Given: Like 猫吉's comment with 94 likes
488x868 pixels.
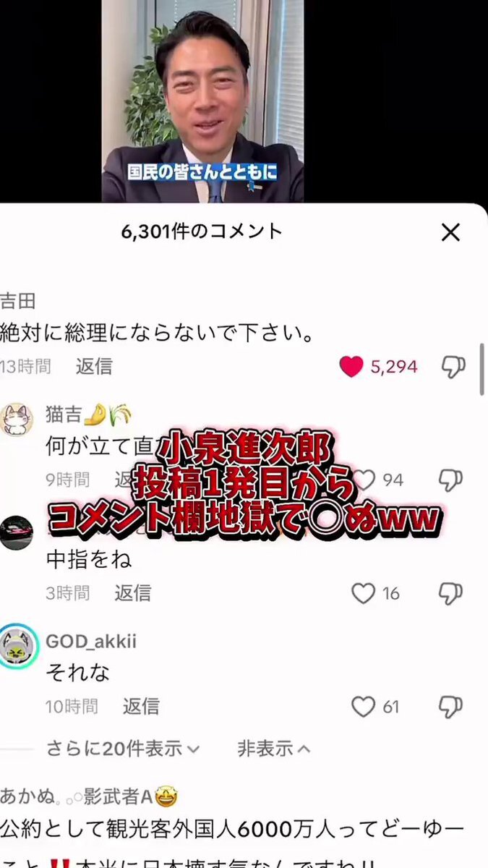Looking at the screenshot, I should (364, 480).
